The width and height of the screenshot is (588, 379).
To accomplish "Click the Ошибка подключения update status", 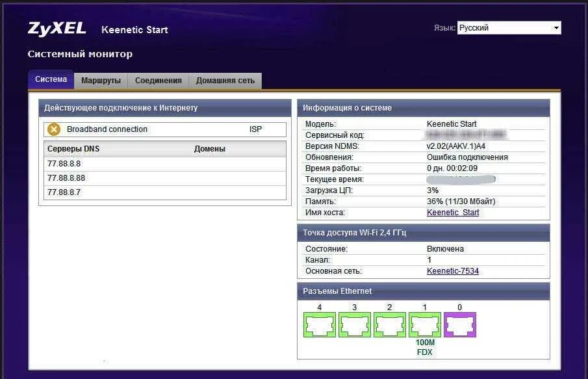I will (467, 157).
